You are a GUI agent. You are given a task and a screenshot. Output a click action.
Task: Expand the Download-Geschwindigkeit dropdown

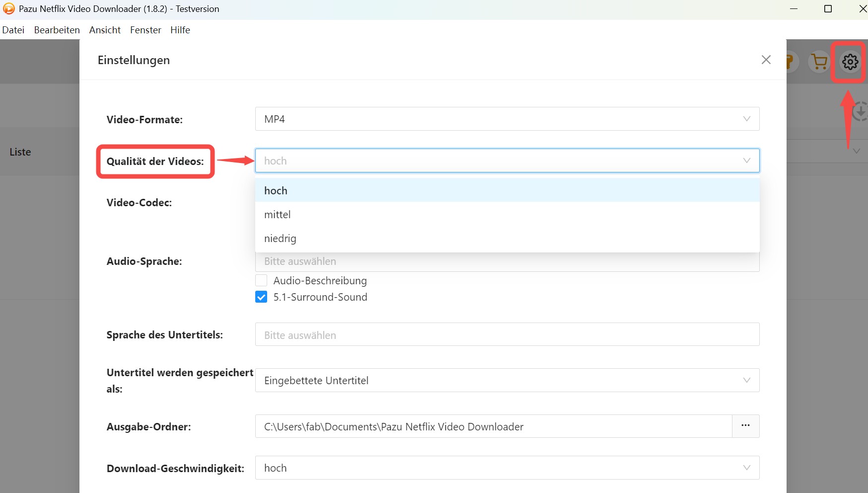[507, 468]
